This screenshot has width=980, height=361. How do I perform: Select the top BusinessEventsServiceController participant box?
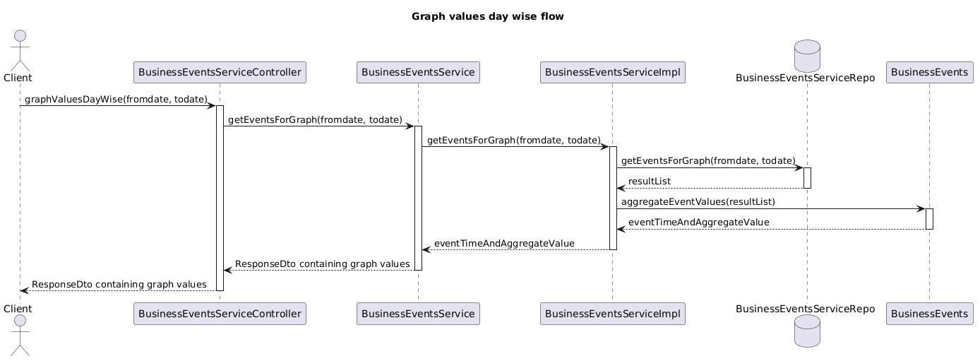[220, 72]
